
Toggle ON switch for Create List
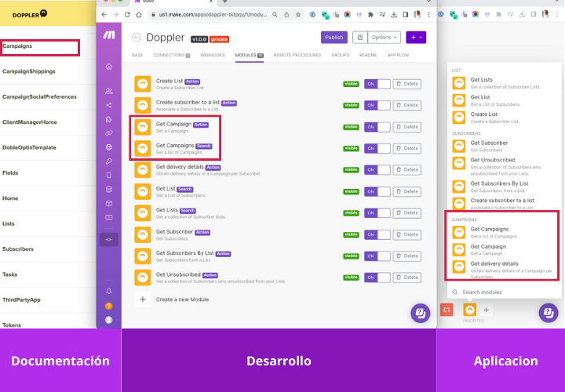377,84
